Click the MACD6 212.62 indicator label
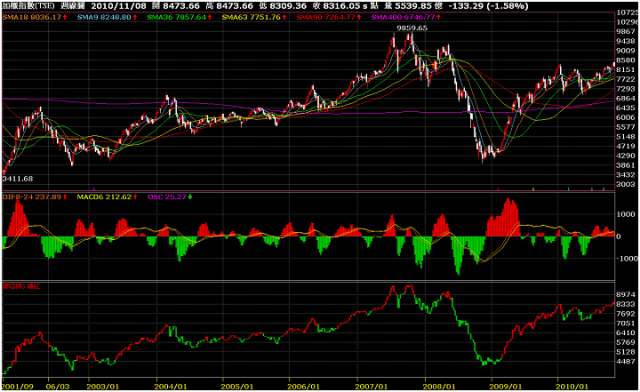Image resolution: width=640 pixels, height=392 pixels. pos(104,197)
